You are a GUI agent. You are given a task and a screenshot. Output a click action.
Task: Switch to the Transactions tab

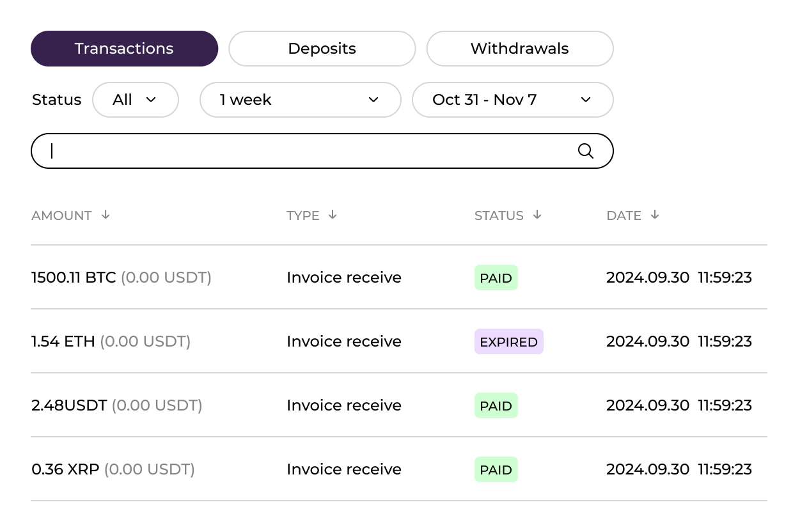124,49
